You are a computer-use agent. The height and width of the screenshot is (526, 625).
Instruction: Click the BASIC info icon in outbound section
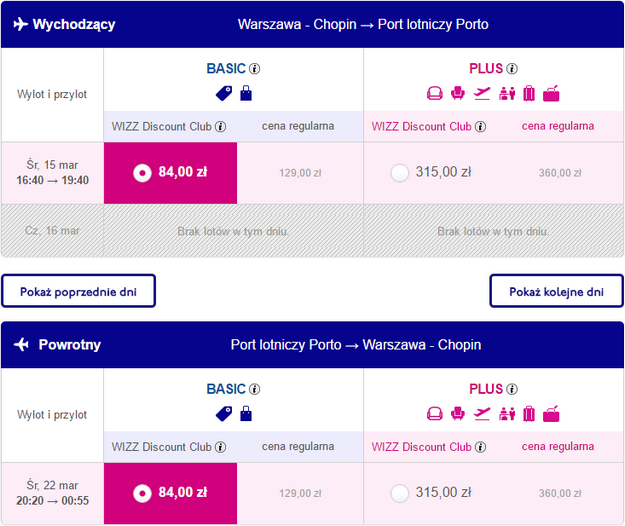(x=255, y=69)
